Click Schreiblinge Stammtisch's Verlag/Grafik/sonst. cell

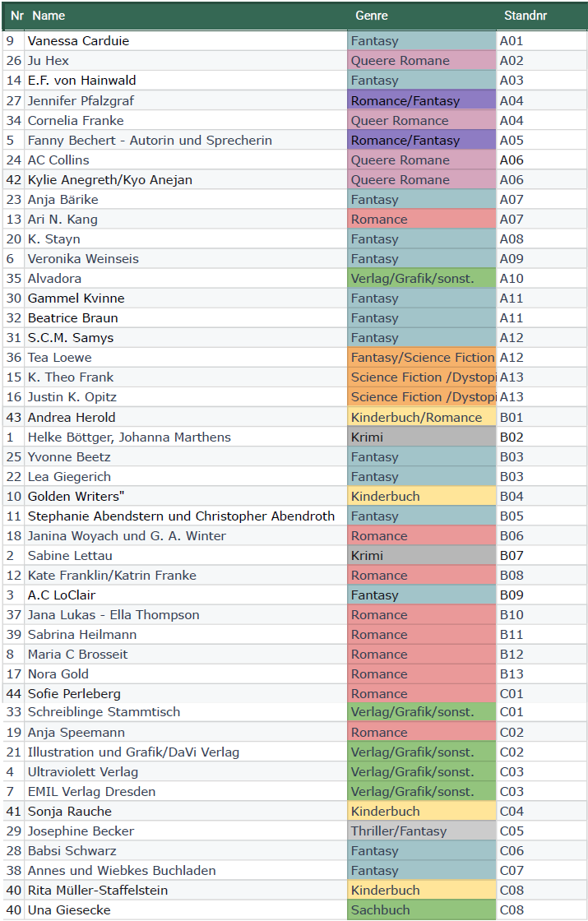click(x=422, y=712)
